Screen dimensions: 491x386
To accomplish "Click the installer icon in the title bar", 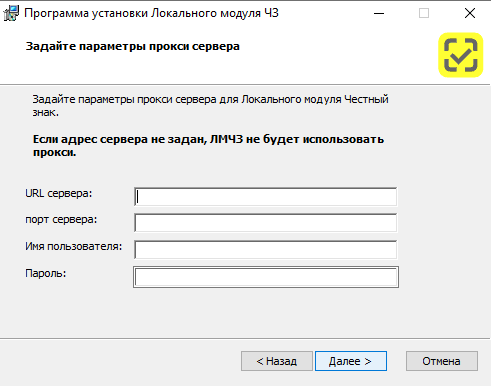I will click(11, 13).
